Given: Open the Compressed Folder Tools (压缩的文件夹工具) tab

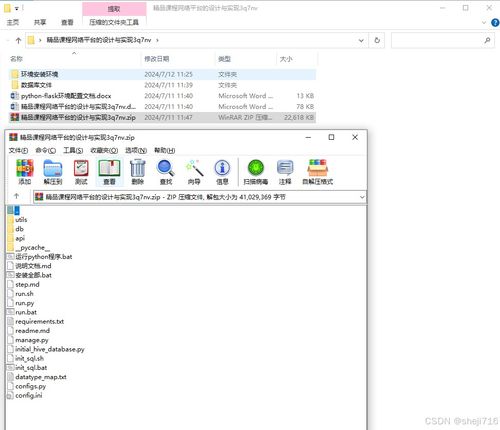Looking at the screenshot, I should coord(114,22).
